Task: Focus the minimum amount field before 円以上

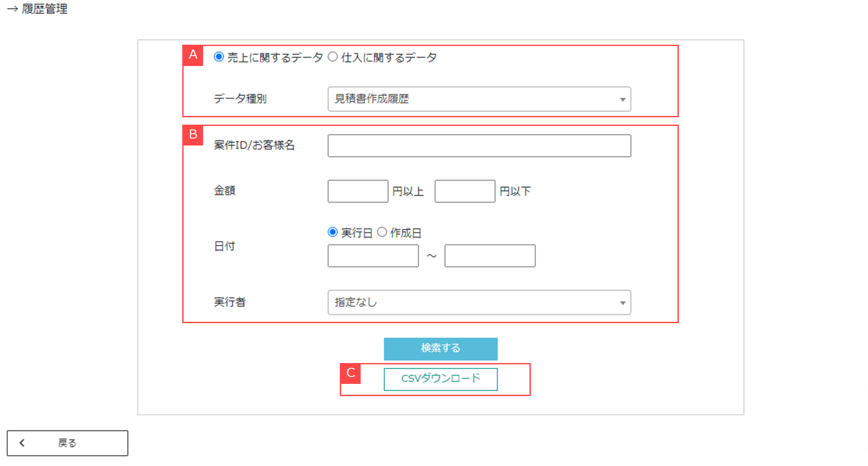Action: click(x=358, y=191)
